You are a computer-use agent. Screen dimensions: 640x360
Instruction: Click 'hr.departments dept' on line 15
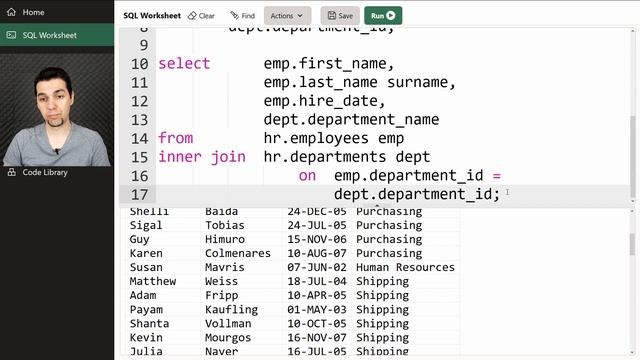(x=347, y=157)
